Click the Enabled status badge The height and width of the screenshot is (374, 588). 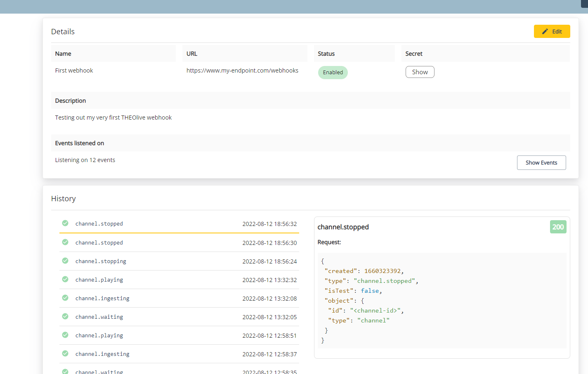(x=333, y=73)
